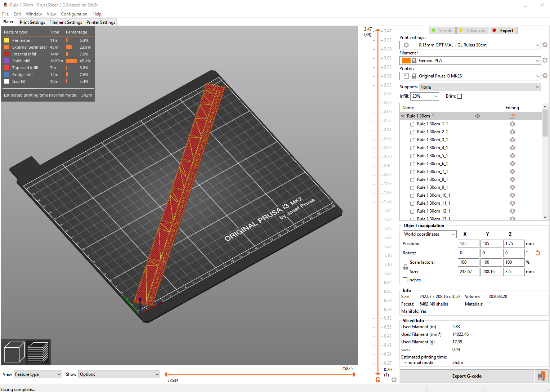Open settings gear for Rule 1 30cm_8_1
The height and width of the screenshot is (392, 550).
(x=512, y=179)
